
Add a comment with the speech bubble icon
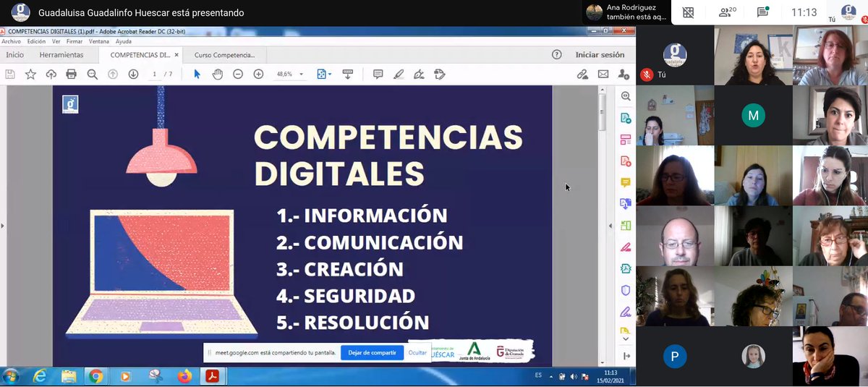point(378,74)
